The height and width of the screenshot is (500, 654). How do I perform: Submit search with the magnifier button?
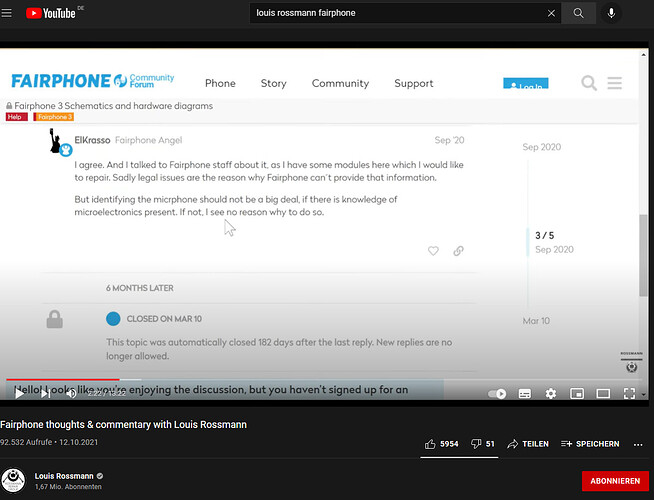tap(578, 13)
